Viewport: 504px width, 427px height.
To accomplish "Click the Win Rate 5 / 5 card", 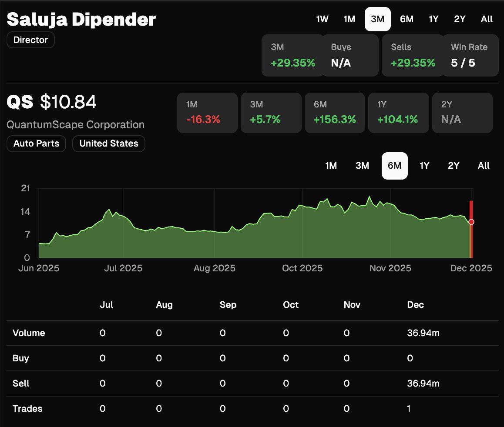I will (470, 55).
